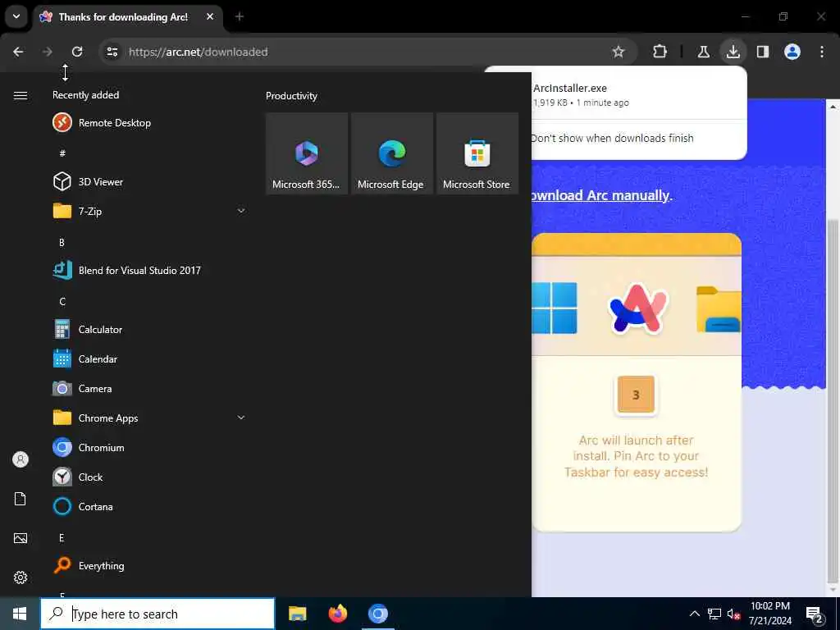Screen dimensions: 840x630
Task: Add a new browser tab
Action: [x=240, y=16]
